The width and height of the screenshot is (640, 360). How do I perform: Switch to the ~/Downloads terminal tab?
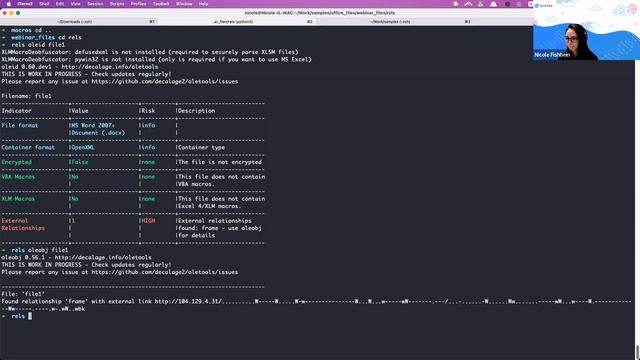(x=79, y=21)
